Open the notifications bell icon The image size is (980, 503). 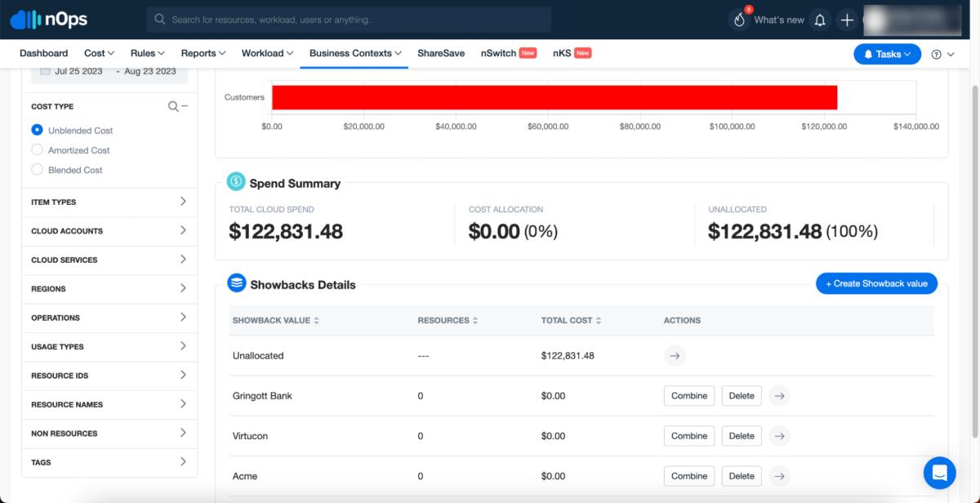tap(821, 20)
